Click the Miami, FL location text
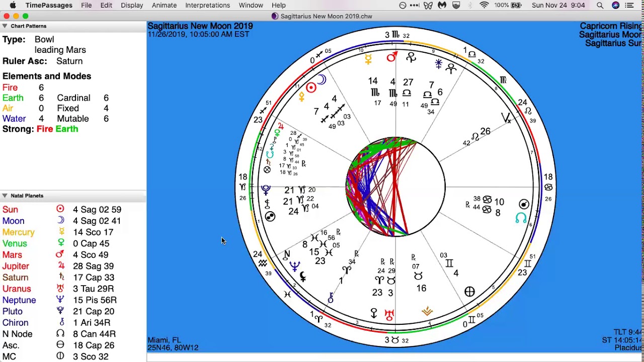 point(164,340)
